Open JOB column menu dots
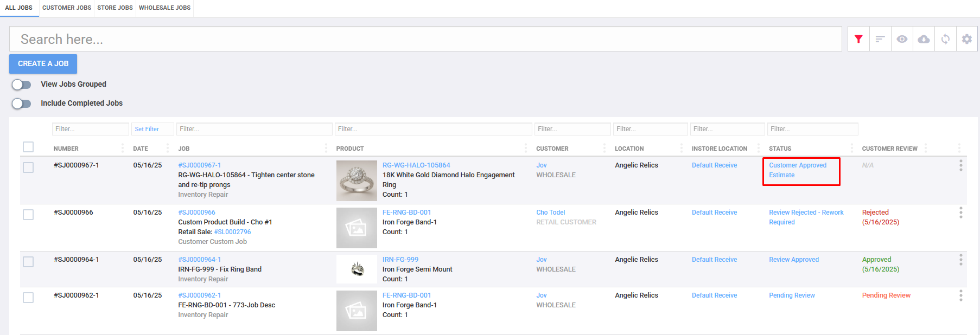Image resolution: width=980 pixels, height=335 pixels. [x=326, y=148]
